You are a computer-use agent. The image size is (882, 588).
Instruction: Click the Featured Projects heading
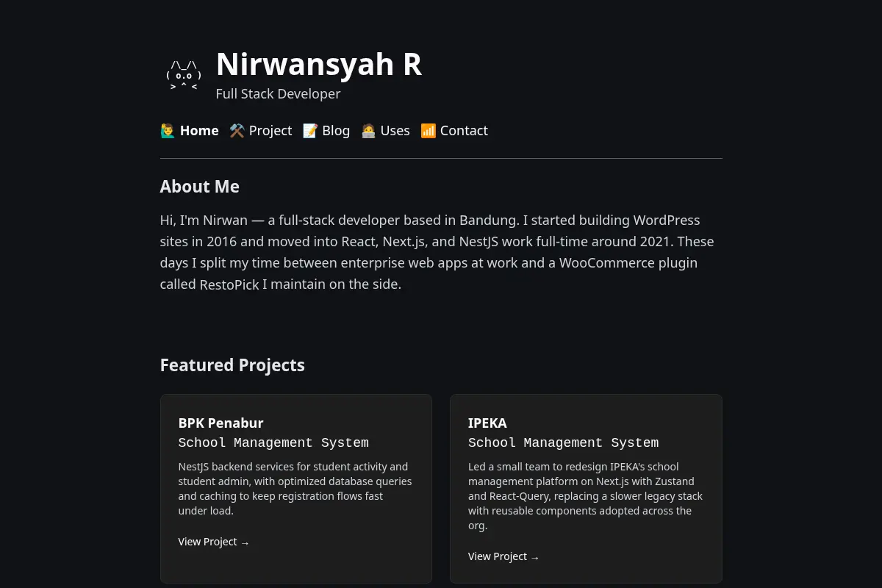[x=232, y=365]
